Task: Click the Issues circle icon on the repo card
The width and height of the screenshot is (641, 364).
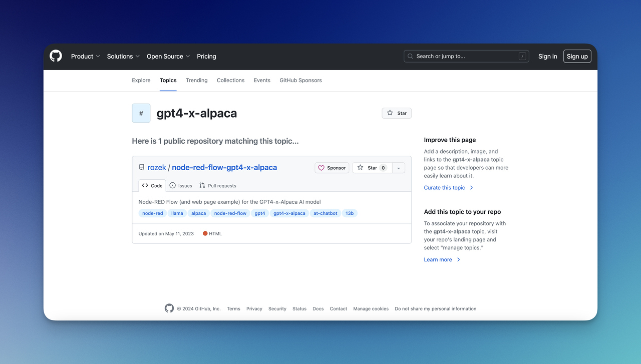Action: pos(172,185)
